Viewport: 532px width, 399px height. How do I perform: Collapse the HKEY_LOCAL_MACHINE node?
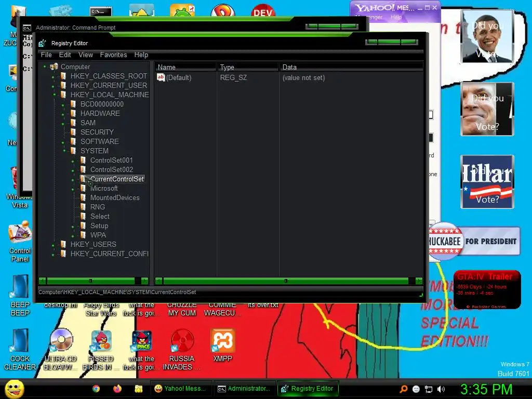pos(54,95)
